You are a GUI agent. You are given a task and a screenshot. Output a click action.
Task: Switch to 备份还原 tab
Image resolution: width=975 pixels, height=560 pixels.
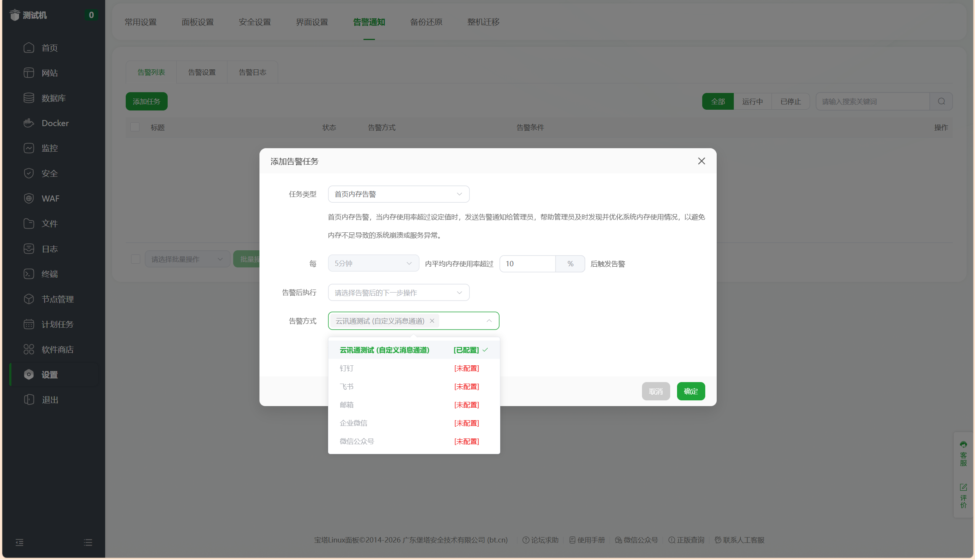[x=426, y=22]
